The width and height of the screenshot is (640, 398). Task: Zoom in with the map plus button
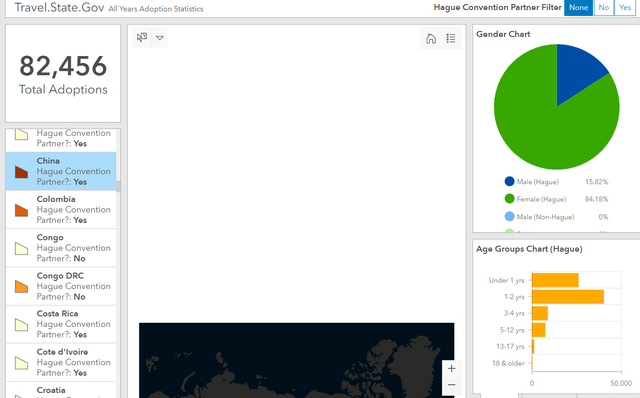[451, 369]
